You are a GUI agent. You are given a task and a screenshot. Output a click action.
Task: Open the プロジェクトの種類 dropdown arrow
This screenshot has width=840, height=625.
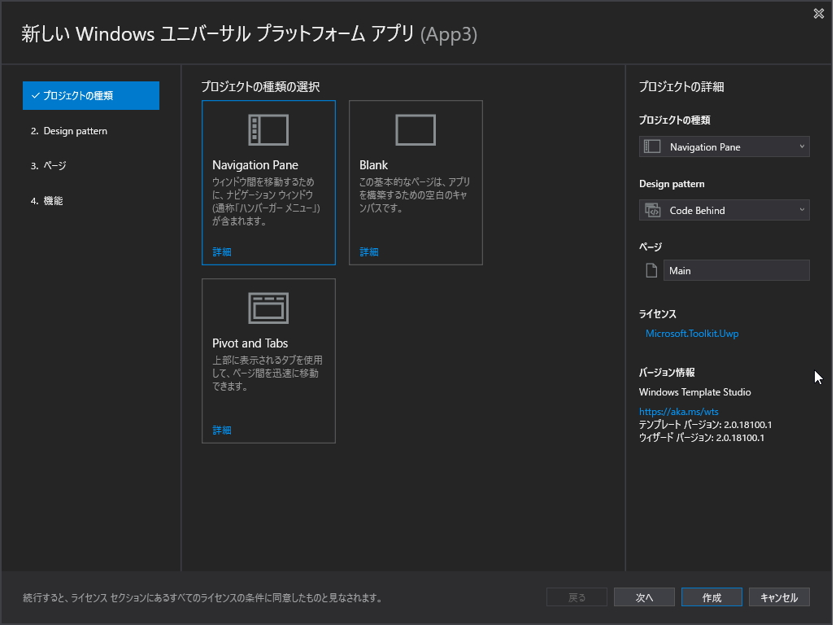802,146
